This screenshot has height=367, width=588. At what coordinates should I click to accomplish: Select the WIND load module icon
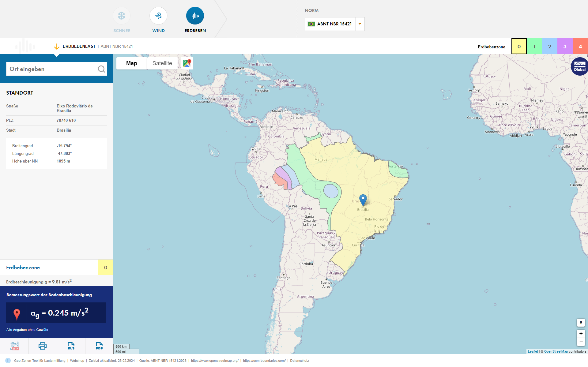(158, 15)
